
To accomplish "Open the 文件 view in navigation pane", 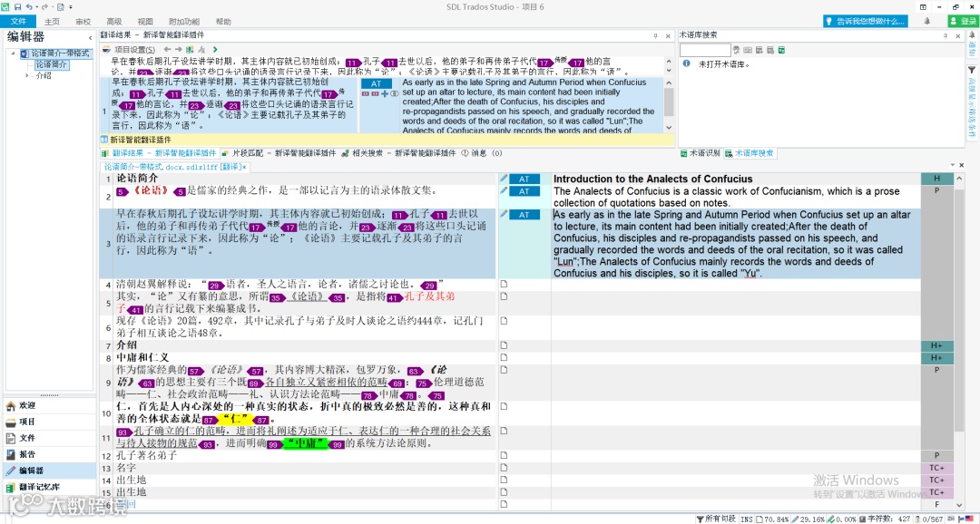I will pos(49,438).
